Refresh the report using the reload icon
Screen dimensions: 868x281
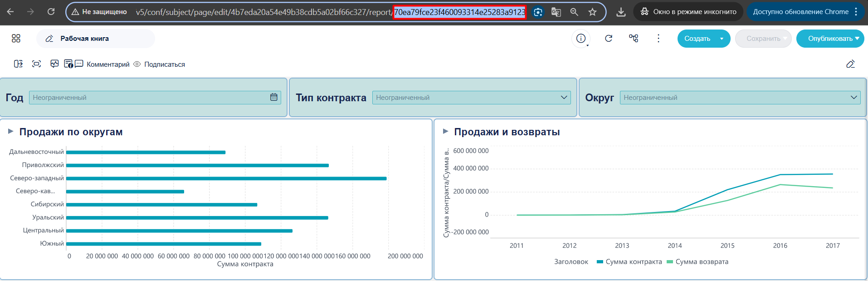point(609,39)
